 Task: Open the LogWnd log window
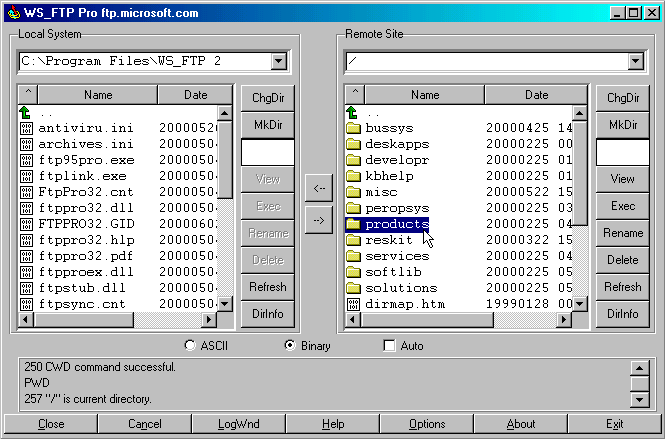(x=238, y=424)
